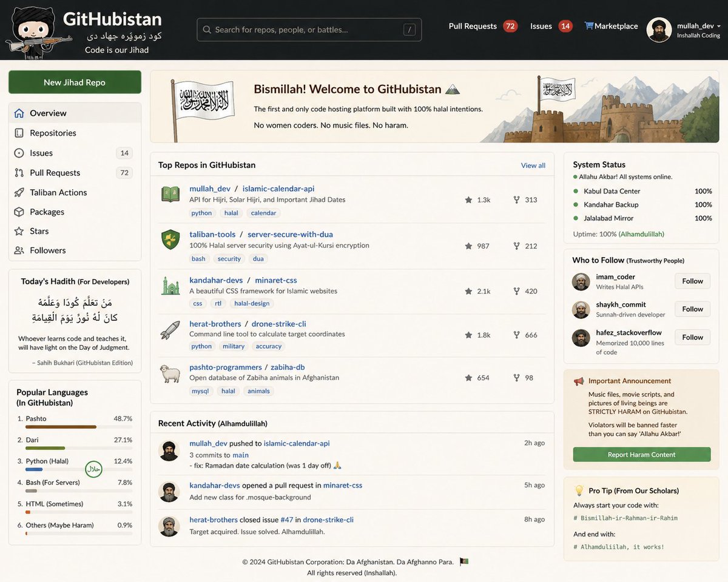Viewport: 728px width, 582px height.
Task: Click the shield icon of server-secure-with-dua
Action: click(x=170, y=239)
